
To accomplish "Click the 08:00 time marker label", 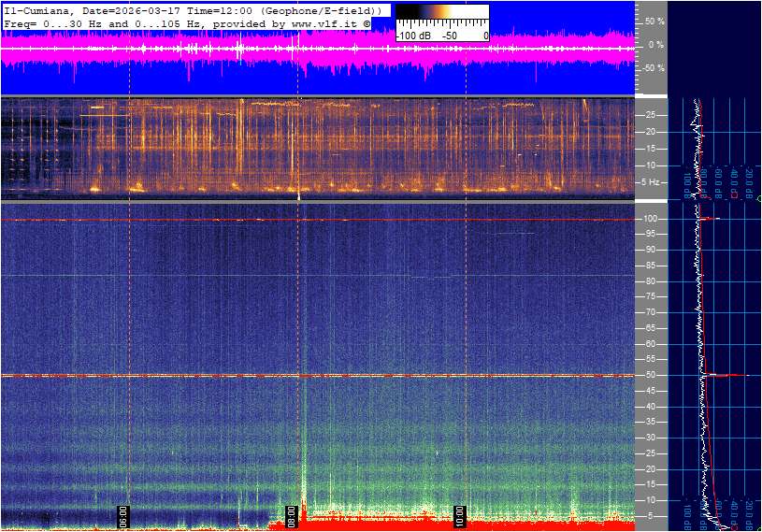I will pyautogui.click(x=122, y=515).
